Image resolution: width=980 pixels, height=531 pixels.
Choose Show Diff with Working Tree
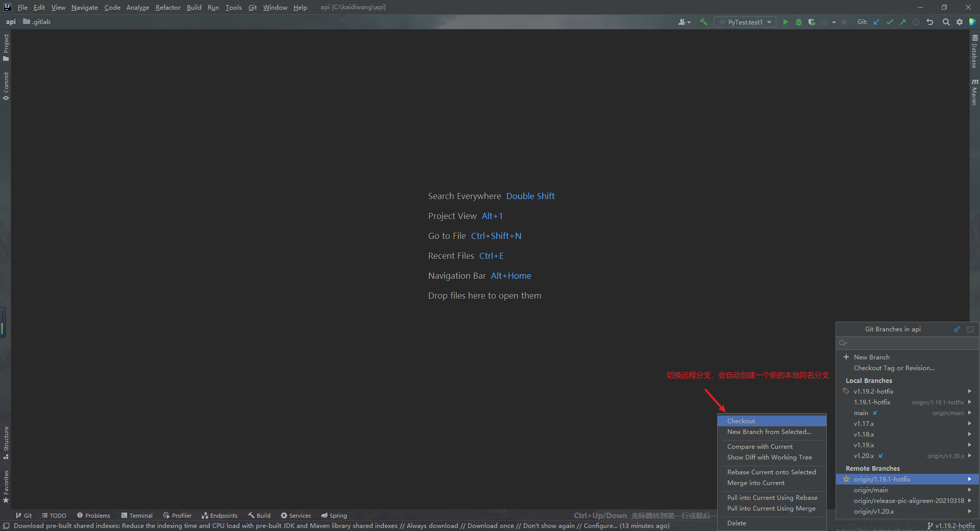tap(772, 457)
